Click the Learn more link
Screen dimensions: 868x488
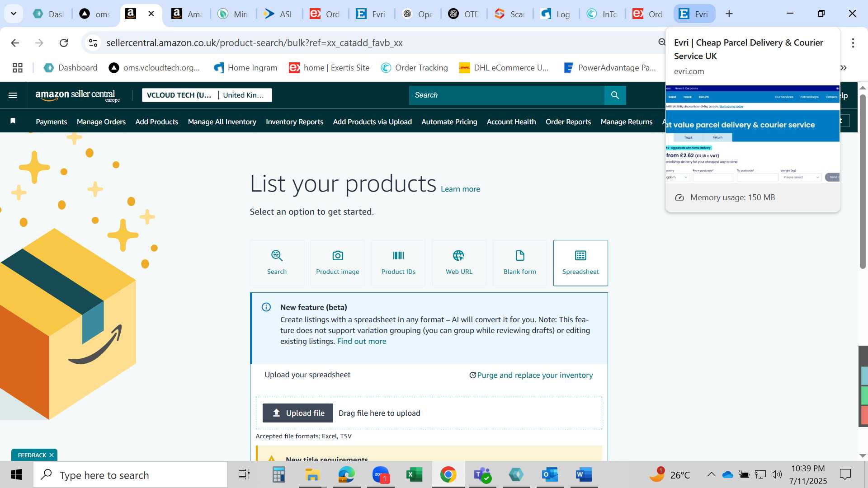tap(460, 189)
